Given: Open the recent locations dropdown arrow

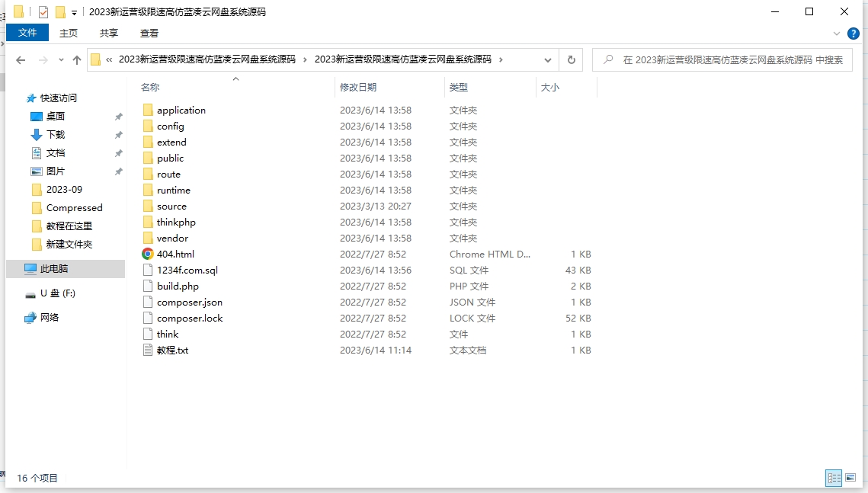Looking at the screenshot, I should [61, 59].
